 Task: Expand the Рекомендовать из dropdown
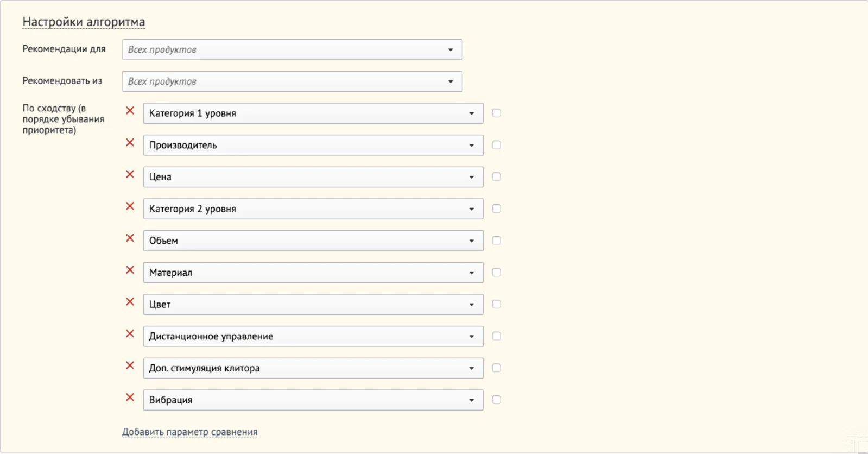[292, 81]
